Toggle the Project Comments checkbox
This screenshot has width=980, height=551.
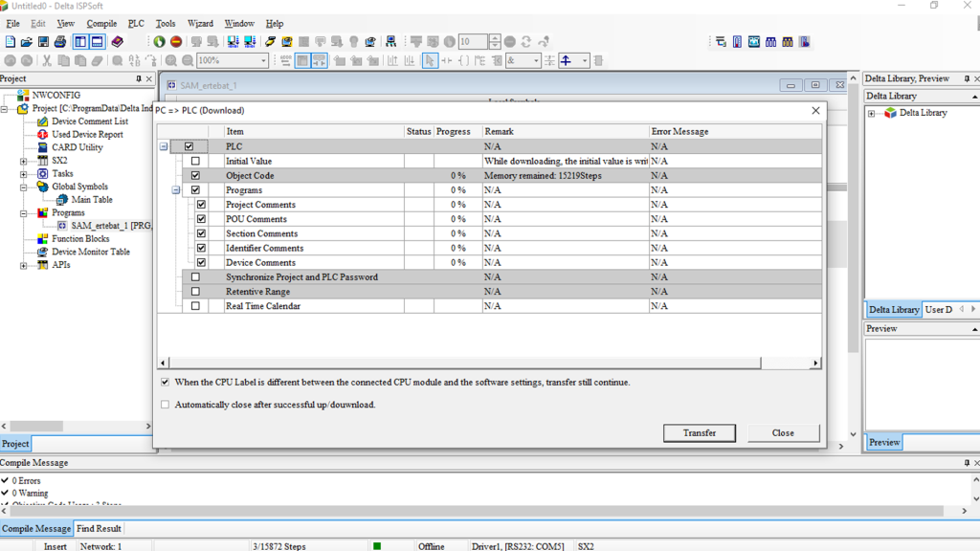tap(201, 205)
